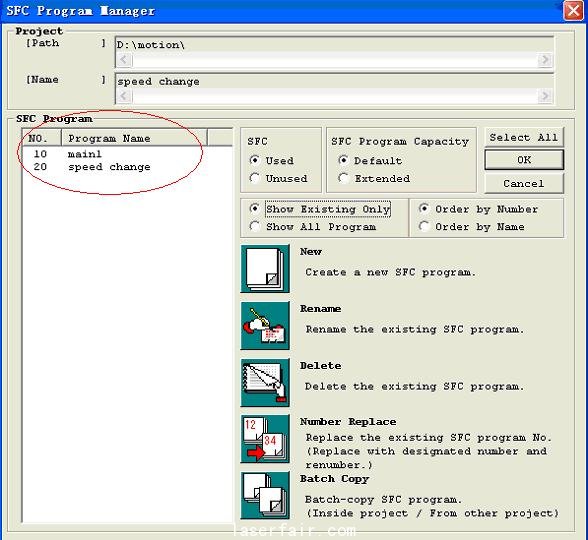This screenshot has width=588, height=540.
Task: Click the Delete SFC program icon
Action: tap(265, 382)
